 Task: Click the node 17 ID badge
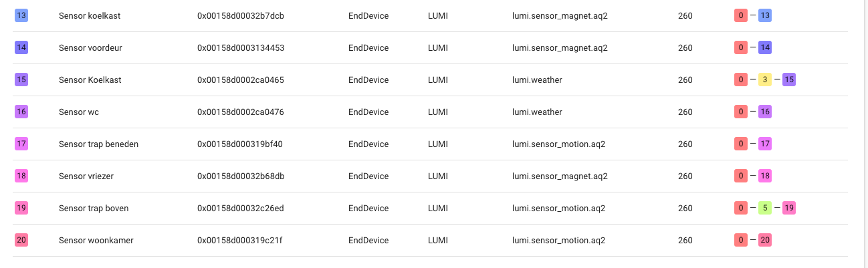[21, 144]
